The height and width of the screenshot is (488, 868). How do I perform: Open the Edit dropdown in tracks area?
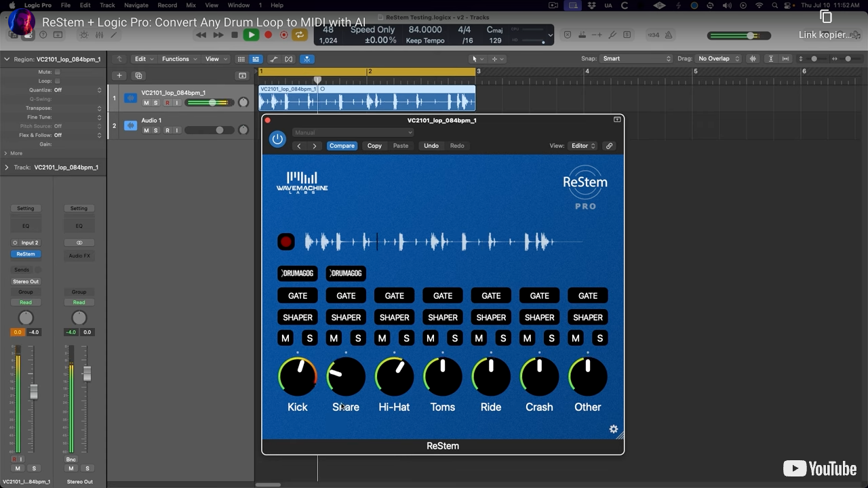pos(144,59)
